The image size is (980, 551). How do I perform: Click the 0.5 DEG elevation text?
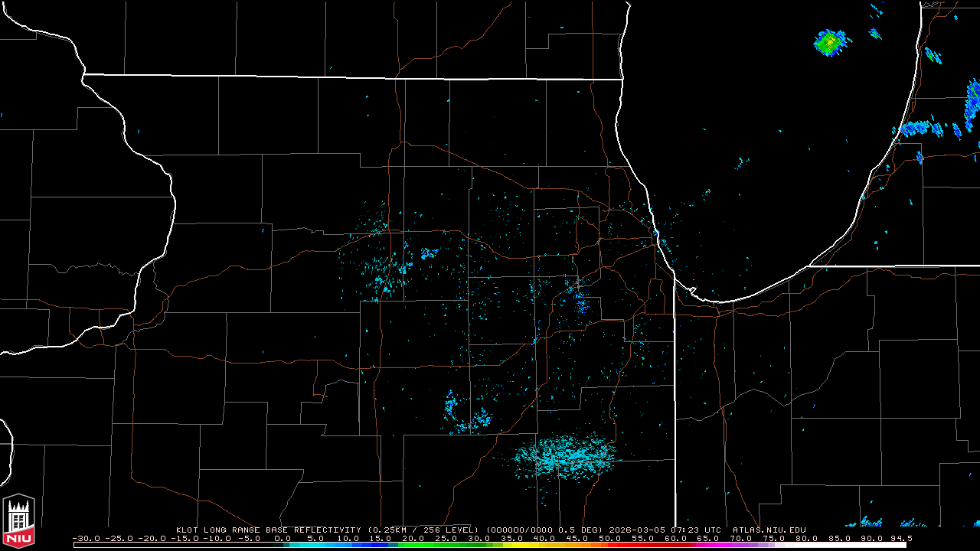coord(587,530)
